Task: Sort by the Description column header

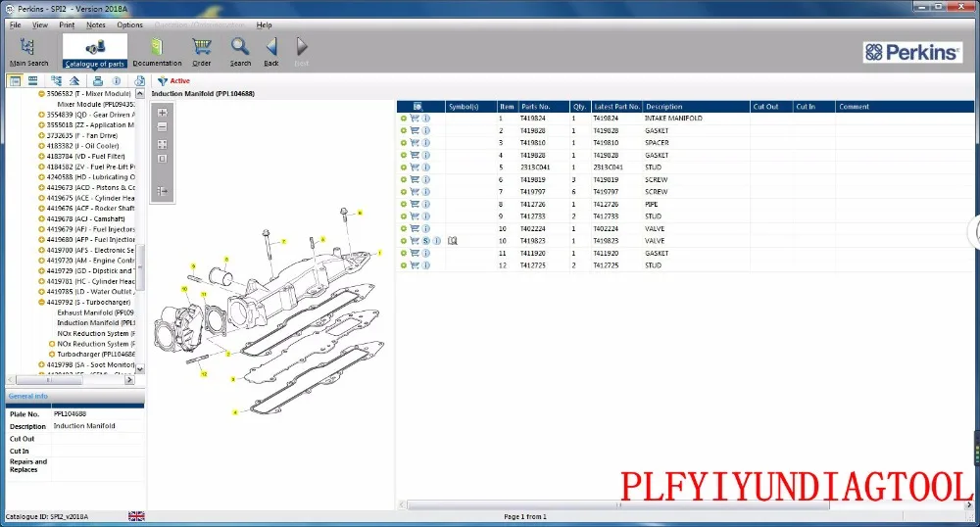Action: (696, 107)
